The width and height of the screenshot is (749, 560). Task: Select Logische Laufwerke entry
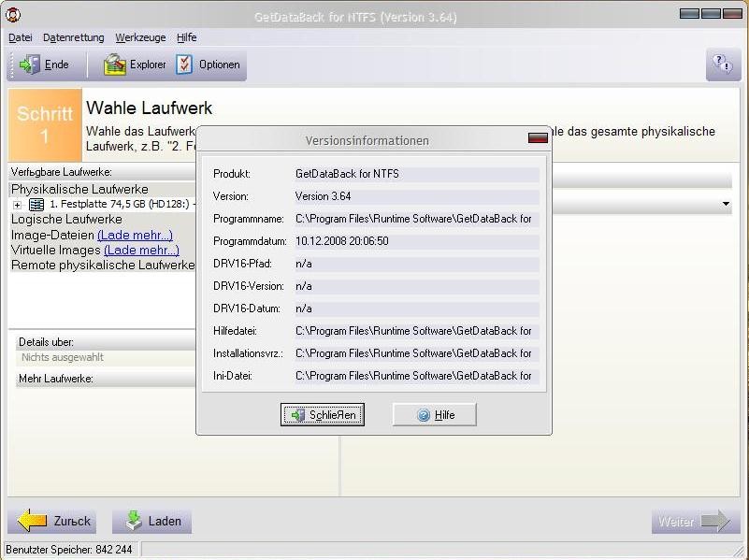(x=66, y=219)
